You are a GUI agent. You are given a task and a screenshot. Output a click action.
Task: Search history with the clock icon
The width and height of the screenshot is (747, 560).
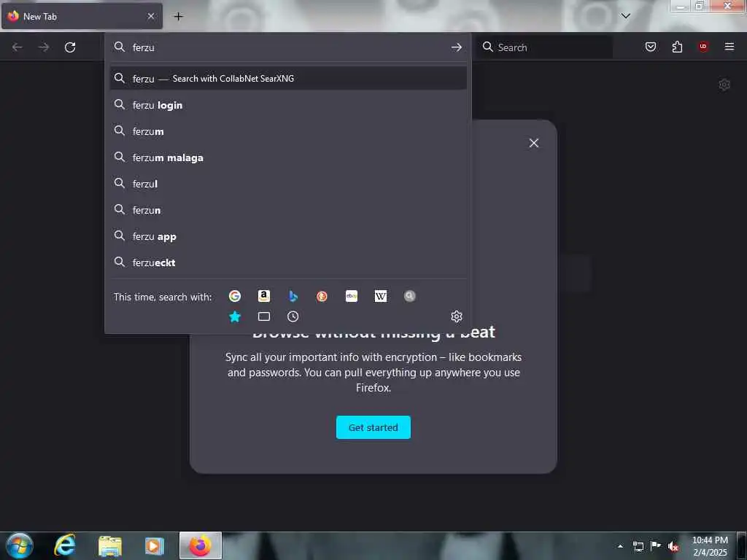point(293,316)
